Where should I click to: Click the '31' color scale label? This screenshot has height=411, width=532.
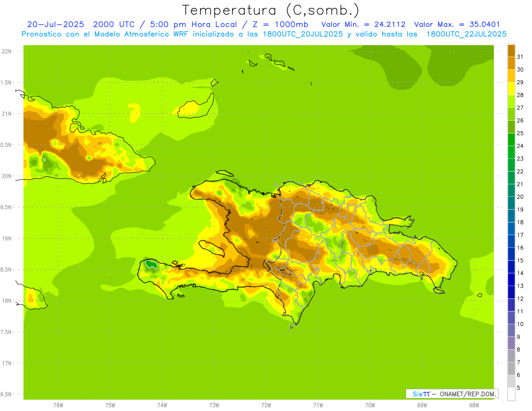(520, 57)
